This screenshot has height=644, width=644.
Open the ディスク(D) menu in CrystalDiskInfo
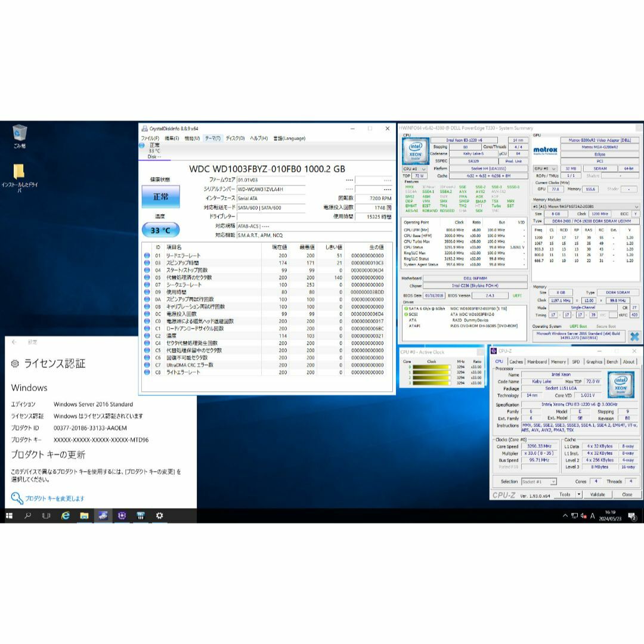click(235, 138)
